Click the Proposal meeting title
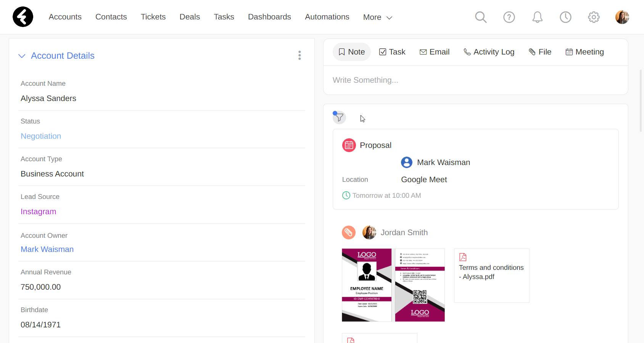Screen dimensions: 644x343 coord(375,145)
